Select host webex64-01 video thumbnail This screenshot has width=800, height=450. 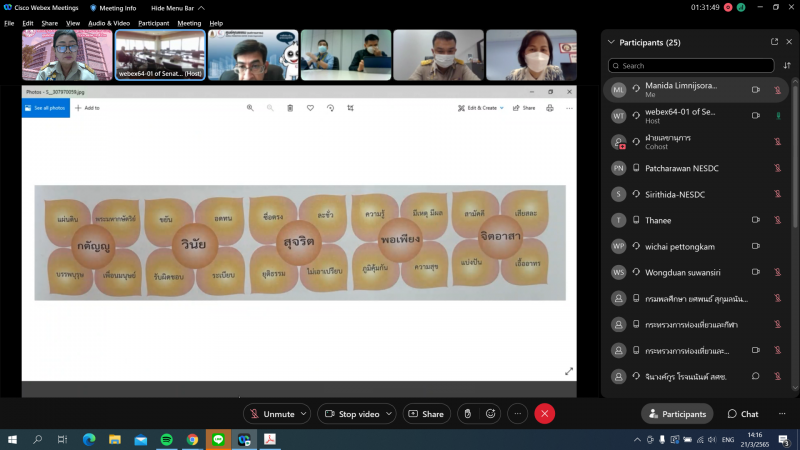tap(160, 55)
